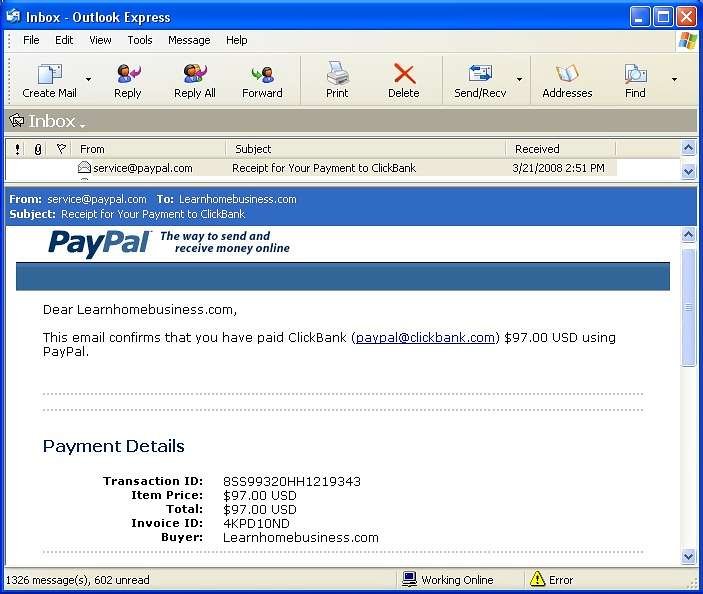Click the To recipient Learnhomebusiness.com in header

coord(238,199)
